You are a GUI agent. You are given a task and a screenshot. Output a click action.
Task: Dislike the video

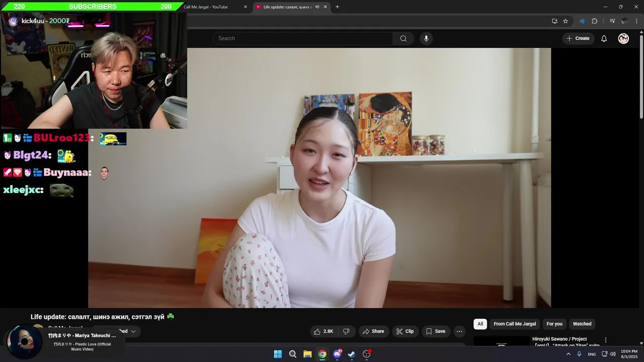click(346, 331)
